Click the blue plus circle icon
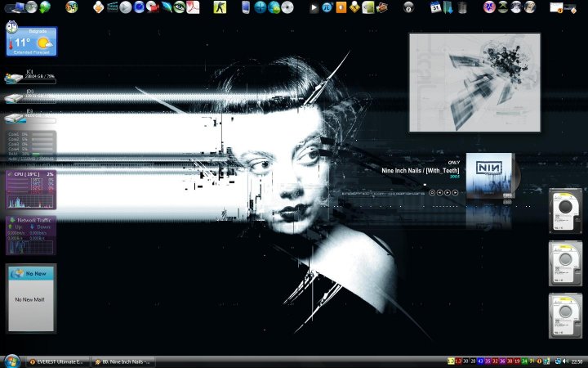Image resolution: width=588 pixels, height=368 pixels. point(260,7)
